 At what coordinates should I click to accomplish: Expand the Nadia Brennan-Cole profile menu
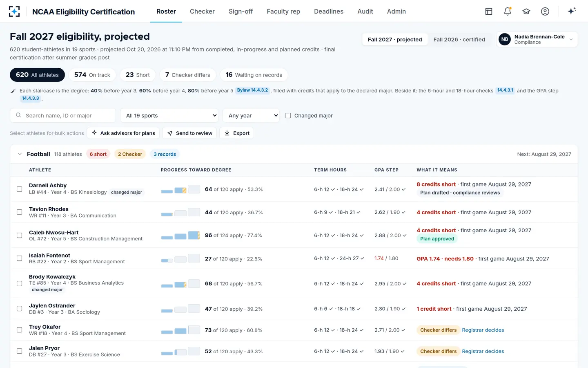click(537, 39)
